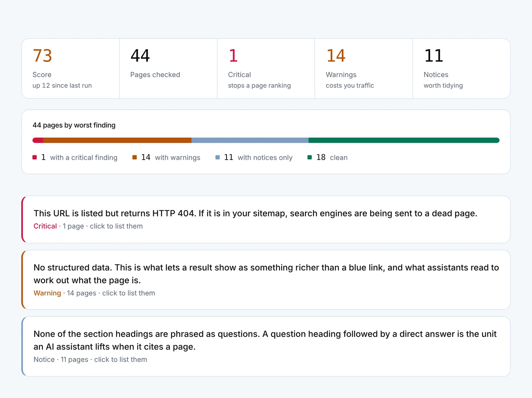The width and height of the screenshot is (532, 398).
Task: Click '1 with a critical finding' legend text
Action: click(79, 157)
